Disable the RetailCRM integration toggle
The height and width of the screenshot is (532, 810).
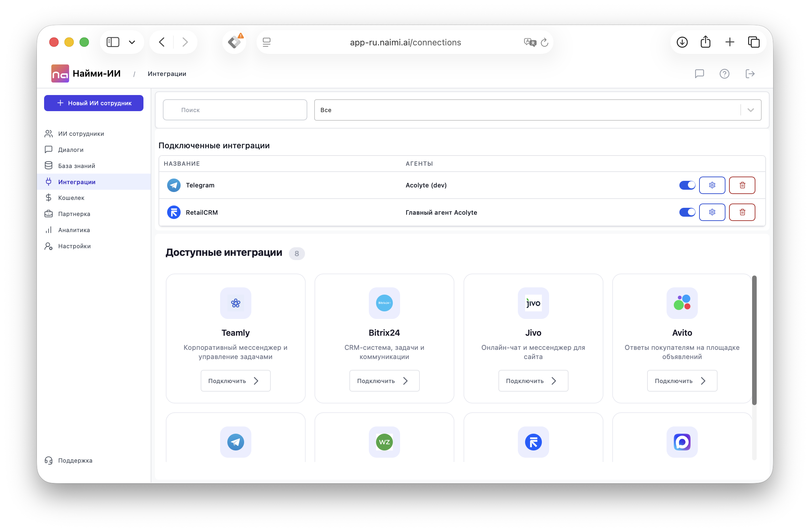687,212
